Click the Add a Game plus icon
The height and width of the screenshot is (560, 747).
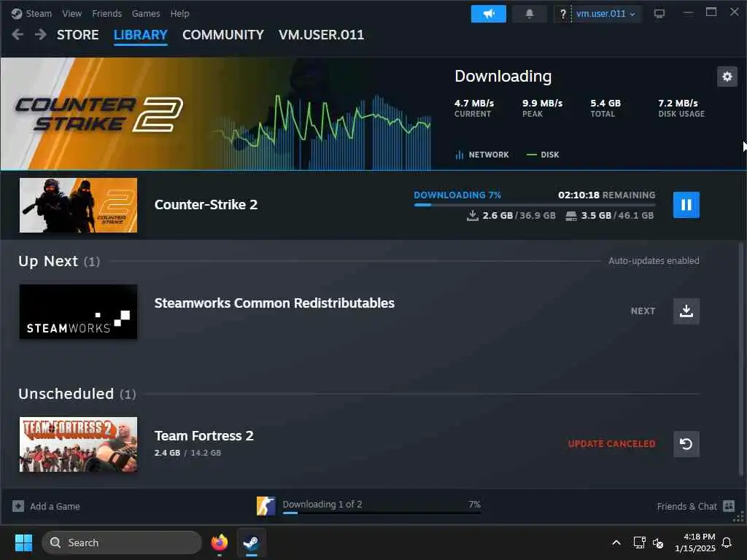click(x=18, y=506)
